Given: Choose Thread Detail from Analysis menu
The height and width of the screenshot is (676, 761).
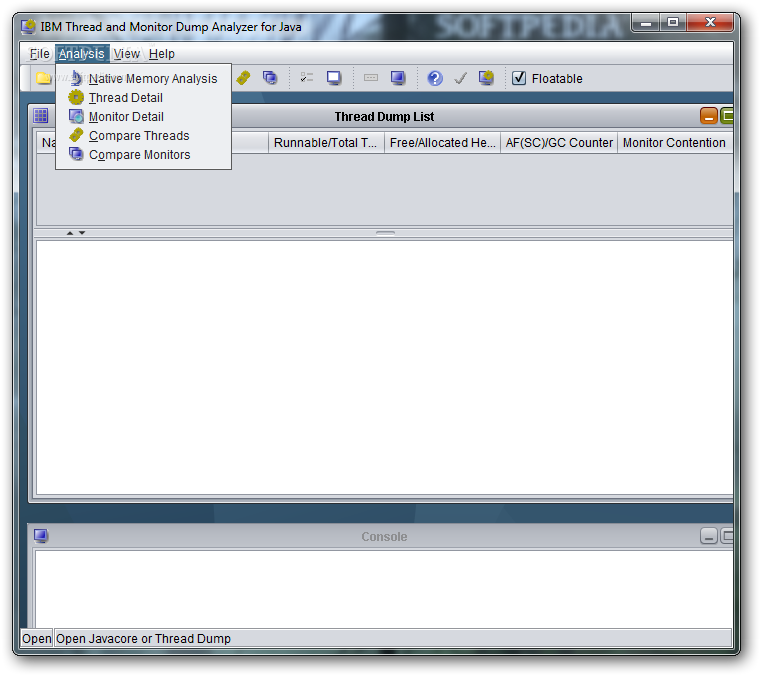Looking at the screenshot, I should coord(144,98).
